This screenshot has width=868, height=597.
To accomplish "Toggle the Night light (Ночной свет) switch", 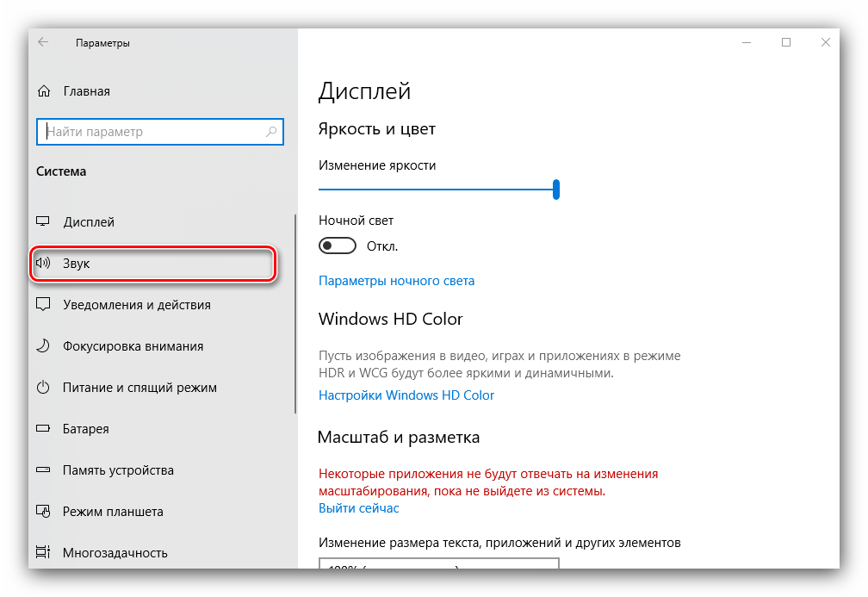I will coord(337,246).
